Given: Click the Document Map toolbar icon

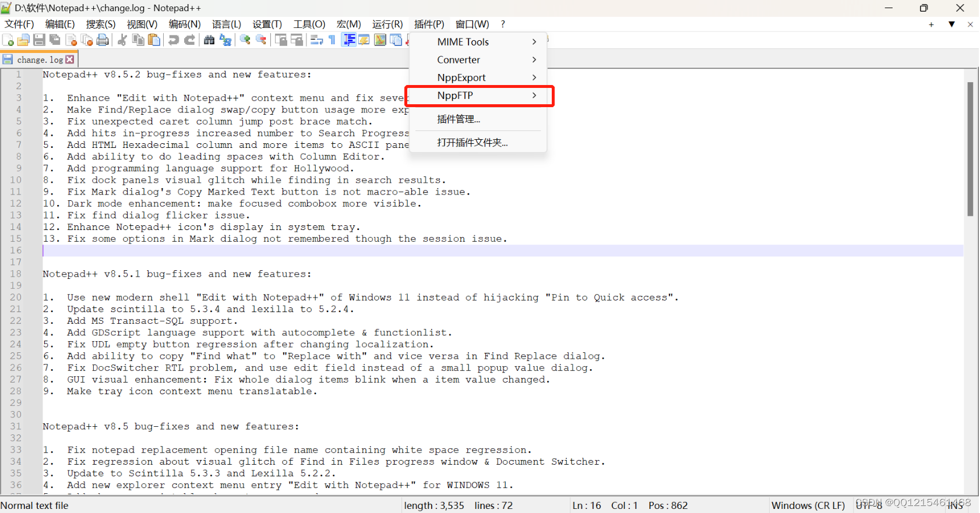Looking at the screenshot, I should 380,40.
